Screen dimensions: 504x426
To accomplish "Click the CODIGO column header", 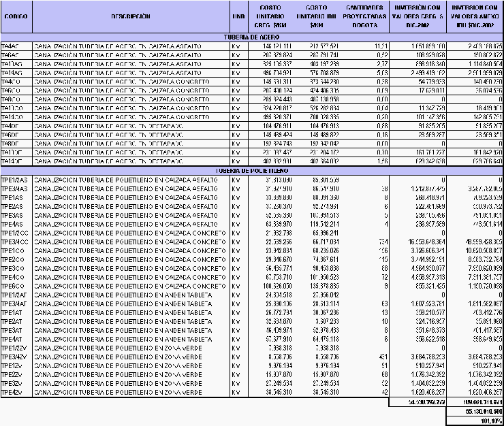I will pyautogui.click(x=16, y=16).
